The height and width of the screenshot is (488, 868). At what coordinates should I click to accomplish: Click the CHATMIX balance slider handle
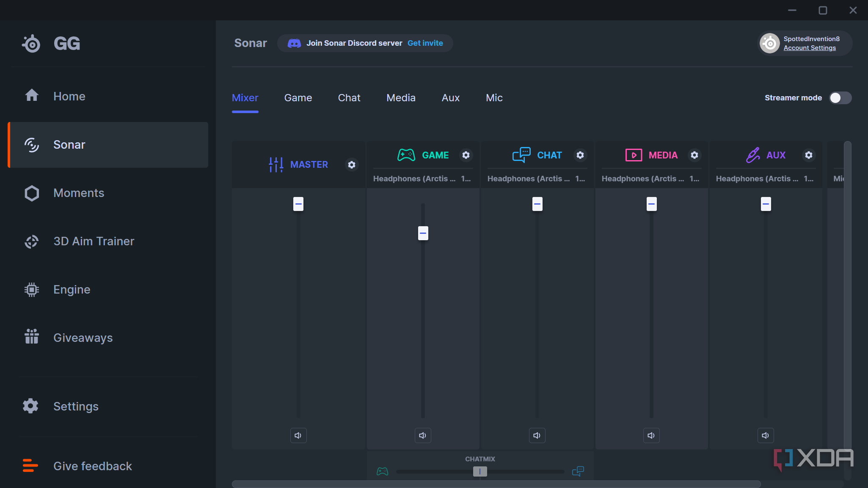(x=480, y=471)
